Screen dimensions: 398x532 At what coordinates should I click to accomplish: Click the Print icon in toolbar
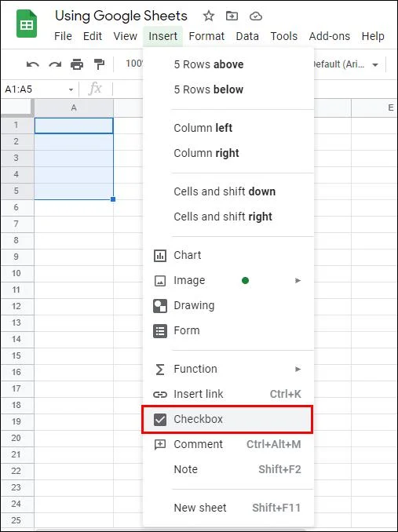(x=77, y=64)
